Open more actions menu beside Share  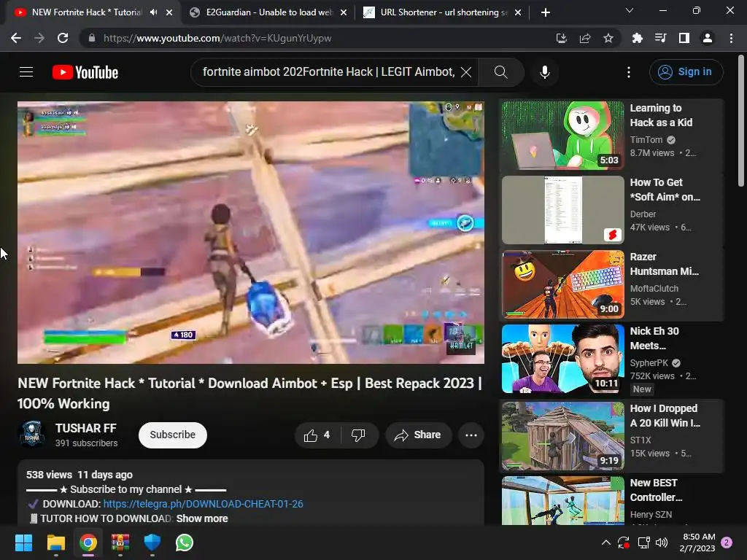(471, 435)
